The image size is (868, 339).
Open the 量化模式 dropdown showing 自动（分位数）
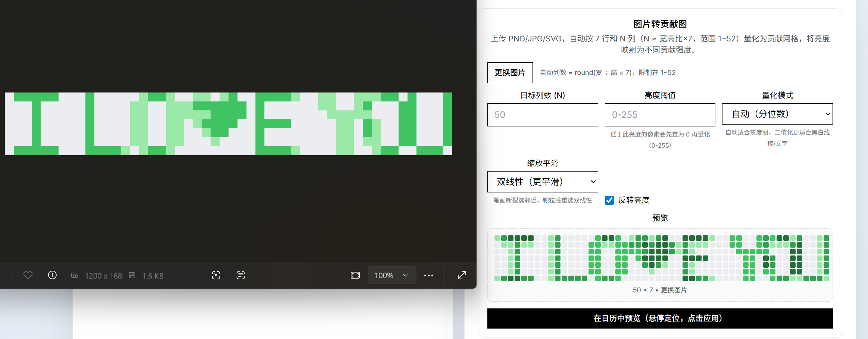click(777, 114)
